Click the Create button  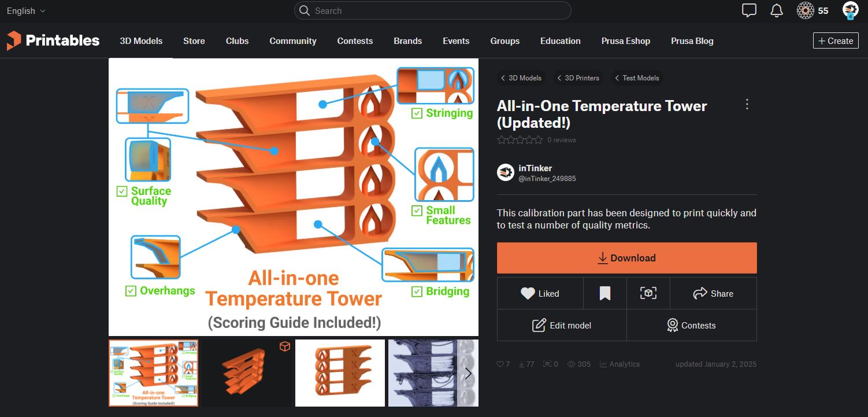click(836, 40)
